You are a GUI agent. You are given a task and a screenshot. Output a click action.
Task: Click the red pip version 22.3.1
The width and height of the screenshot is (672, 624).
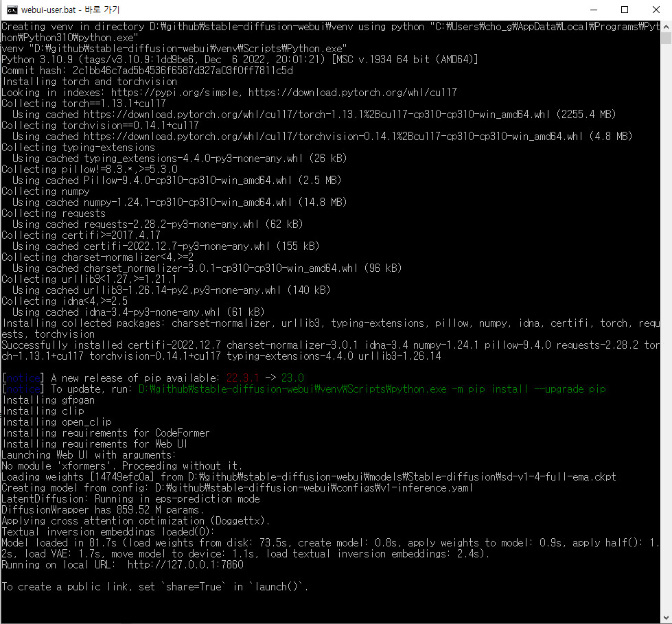[242, 378]
